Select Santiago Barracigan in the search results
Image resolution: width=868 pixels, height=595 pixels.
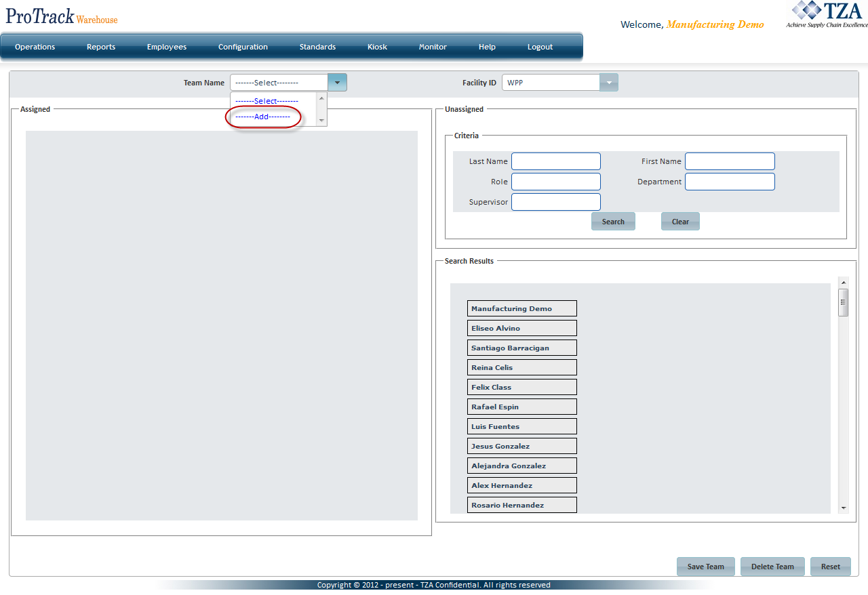tap(522, 348)
